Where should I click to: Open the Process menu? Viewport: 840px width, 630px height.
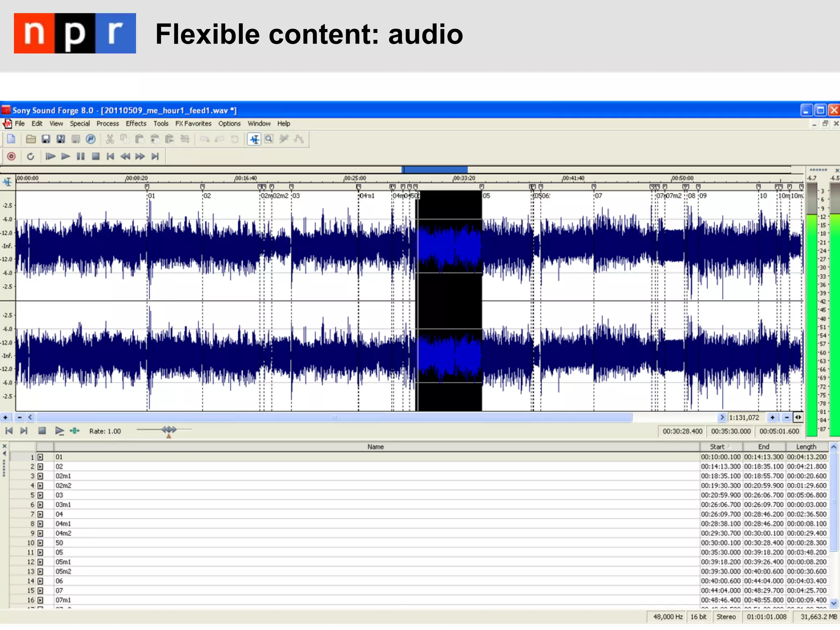107,123
